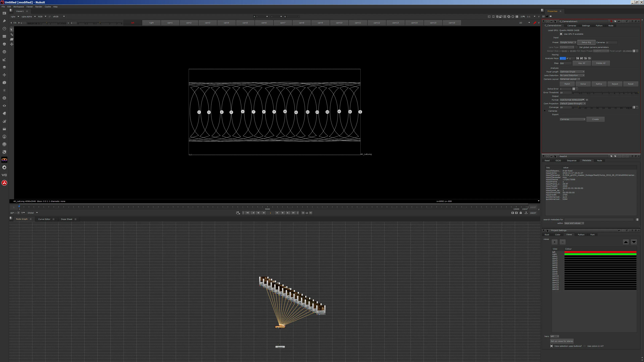Click the play forward button
This screenshot has width=644, height=362.
277,213
